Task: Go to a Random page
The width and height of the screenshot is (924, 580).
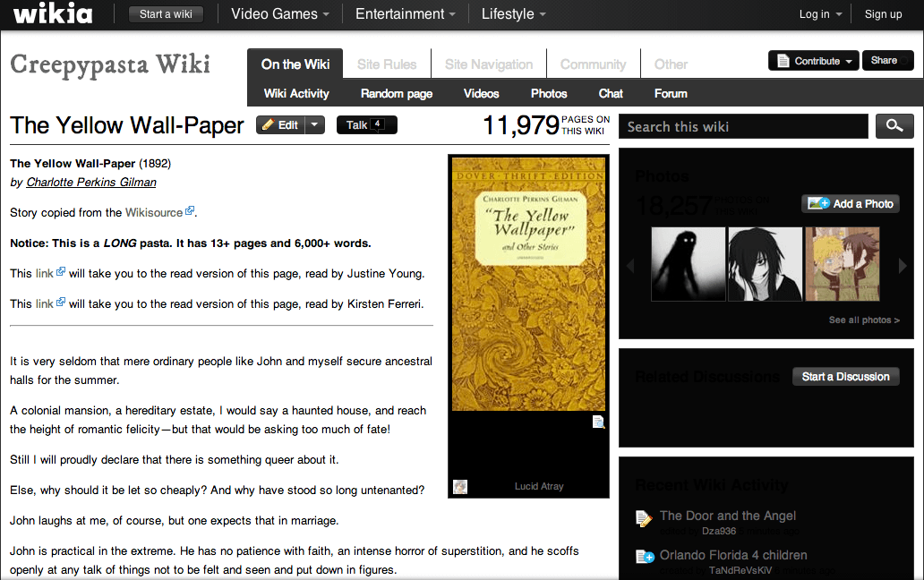Action: coord(397,94)
